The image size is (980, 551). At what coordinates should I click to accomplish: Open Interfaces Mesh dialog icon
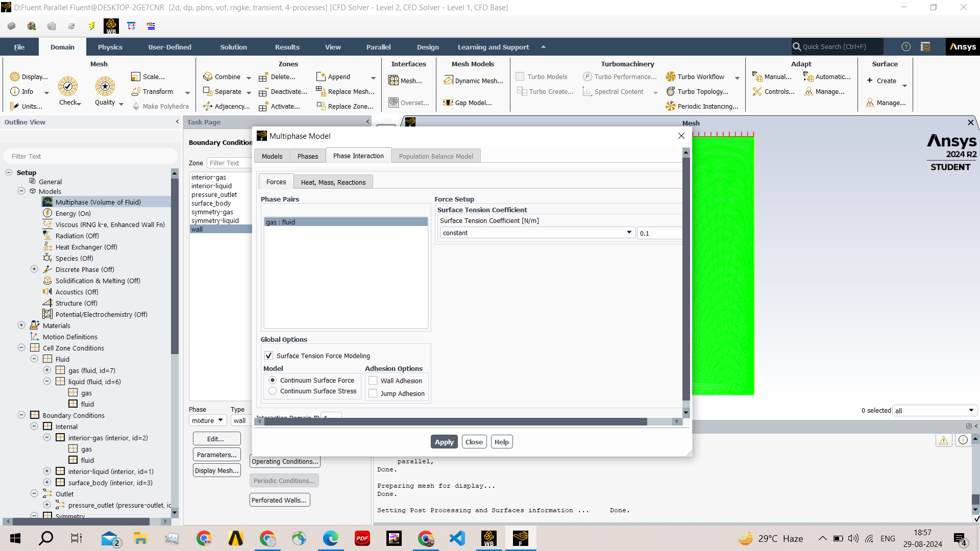tap(394, 81)
